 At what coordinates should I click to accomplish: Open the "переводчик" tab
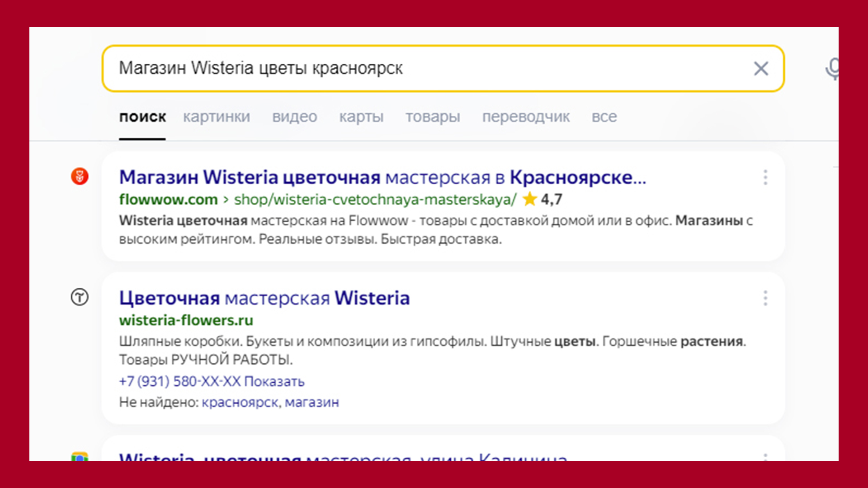(526, 117)
